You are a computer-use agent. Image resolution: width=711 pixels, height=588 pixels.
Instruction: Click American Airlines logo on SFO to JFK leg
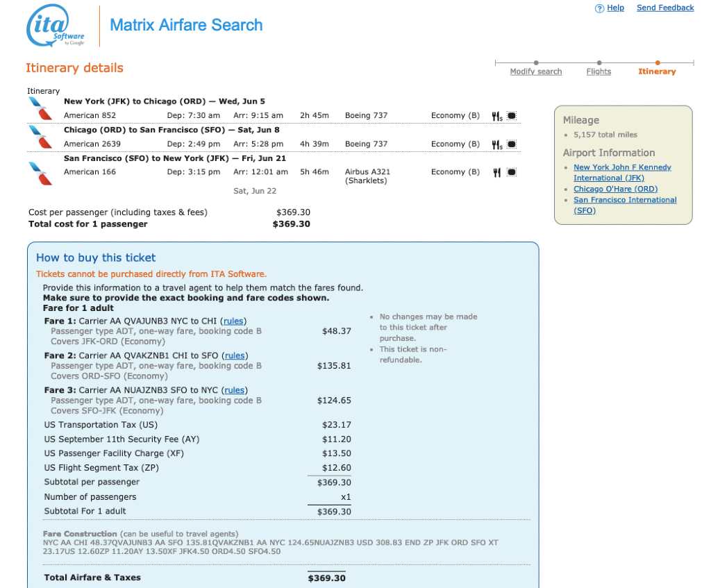pyautogui.click(x=40, y=173)
